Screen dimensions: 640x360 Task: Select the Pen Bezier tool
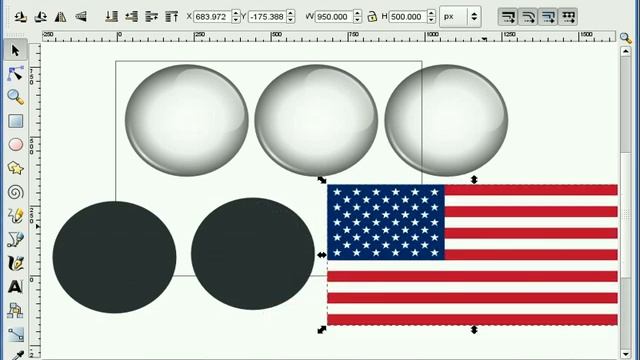pyautogui.click(x=16, y=240)
